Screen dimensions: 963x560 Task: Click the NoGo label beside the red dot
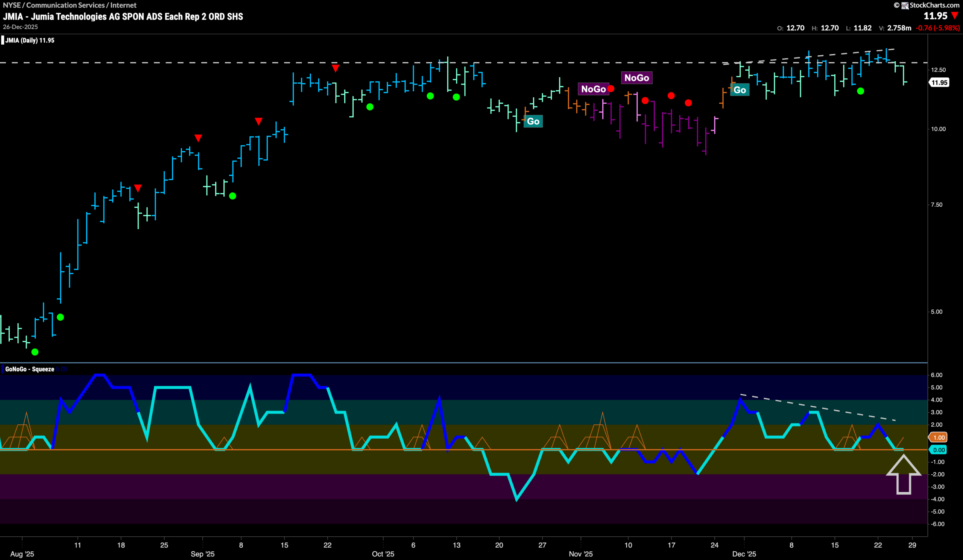point(593,89)
